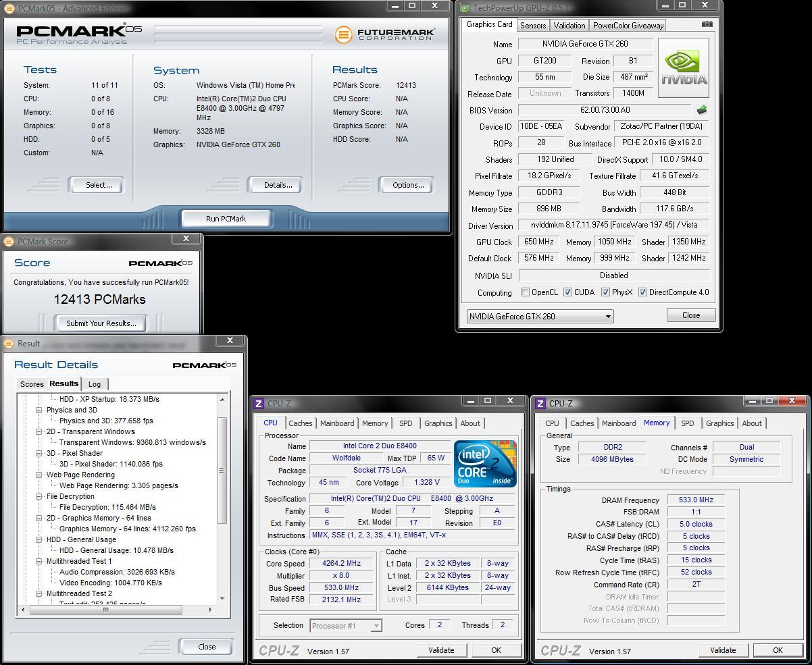Screen dimensions: 812x665
Task: Click the Run PCMark button
Action: [226, 219]
